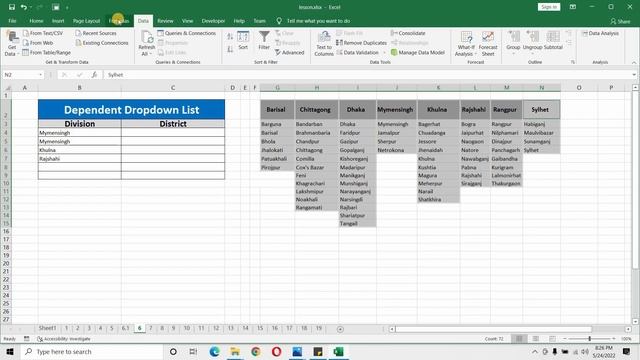Switch to the Home tab
Viewport: 640px width, 360px height.
tap(36, 21)
